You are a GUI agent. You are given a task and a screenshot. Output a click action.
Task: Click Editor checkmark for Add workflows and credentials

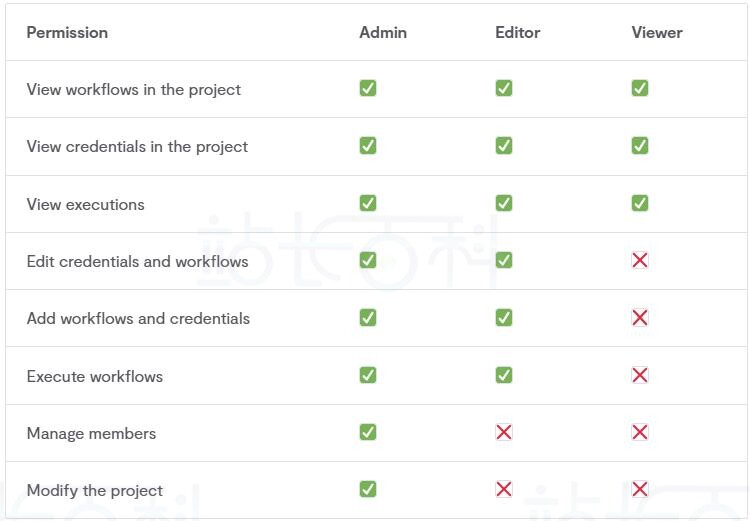point(504,318)
